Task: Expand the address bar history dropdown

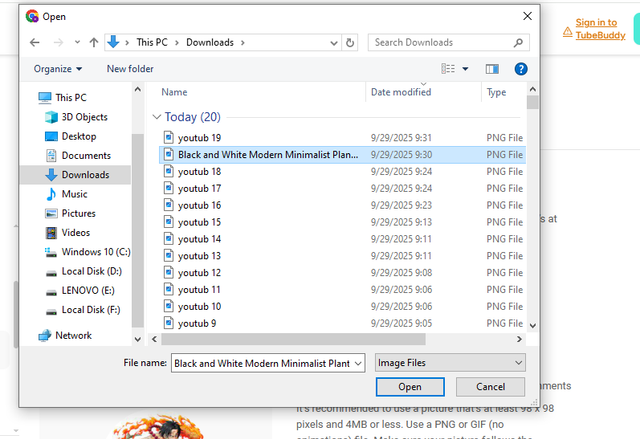Action: click(334, 43)
